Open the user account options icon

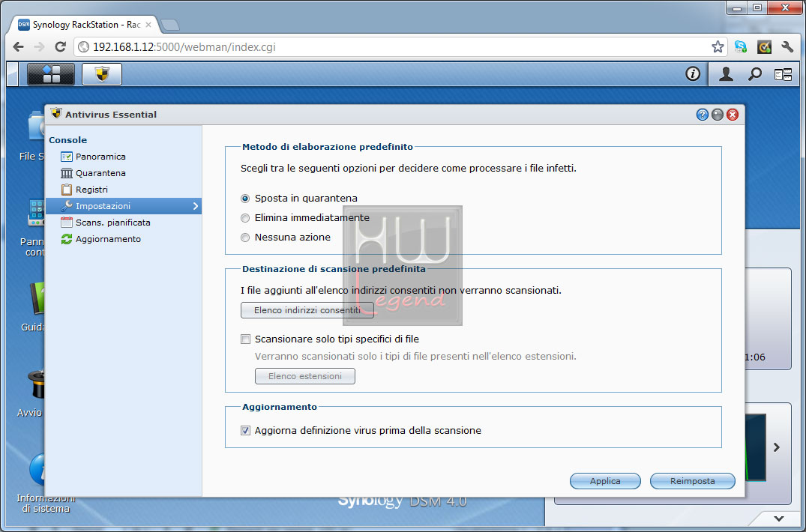coord(726,74)
